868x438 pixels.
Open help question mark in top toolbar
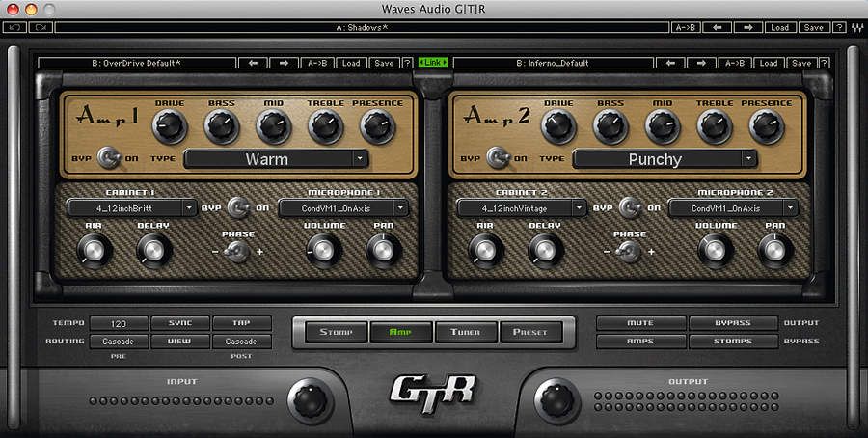840,27
